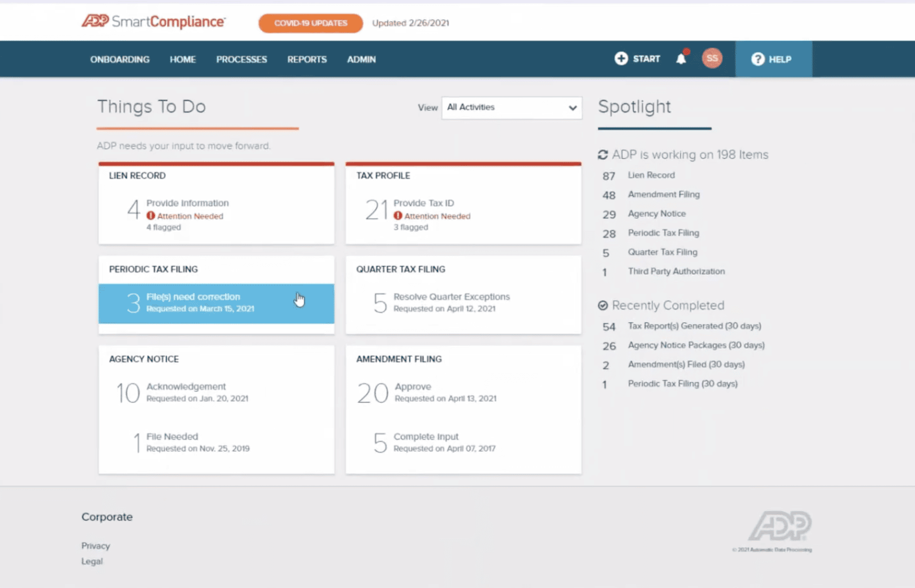Open the SS profile avatar menu
This screenshot has height=588, width=915.
(x=712, y=58)
